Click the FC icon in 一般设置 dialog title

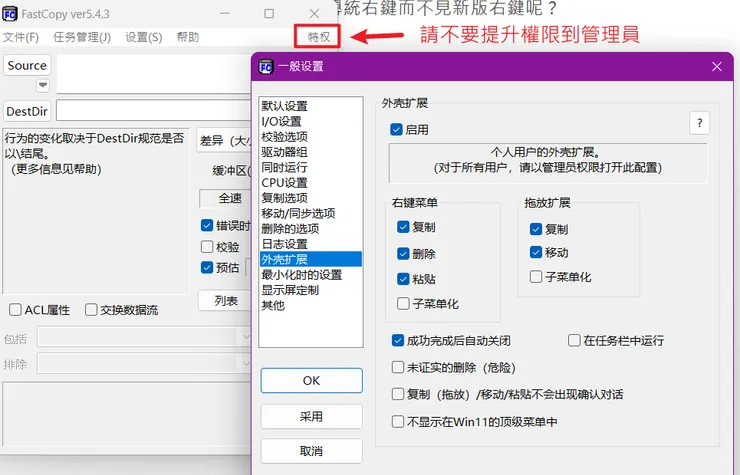click(266, 67)
